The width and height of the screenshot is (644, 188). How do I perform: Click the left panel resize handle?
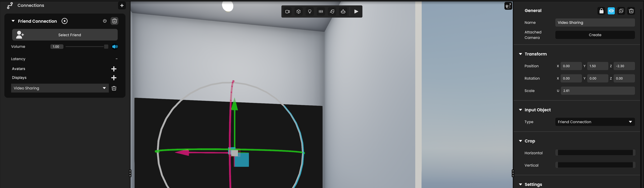pyautogui.click(x=130, y=173)
